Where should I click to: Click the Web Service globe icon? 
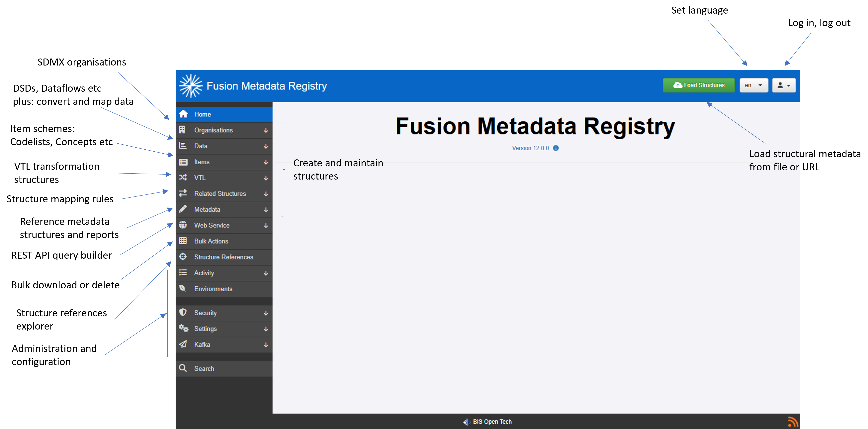(x=183, y=225)
